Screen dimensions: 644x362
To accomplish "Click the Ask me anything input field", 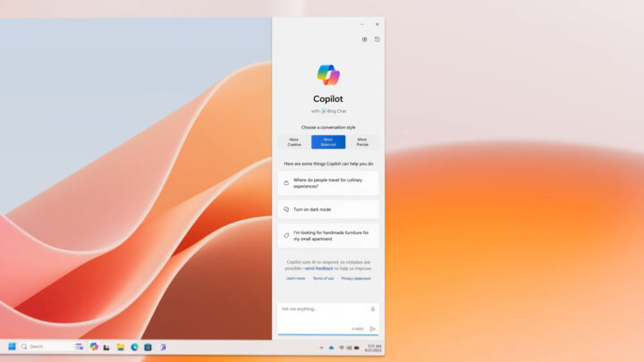I will pos(322,309).
